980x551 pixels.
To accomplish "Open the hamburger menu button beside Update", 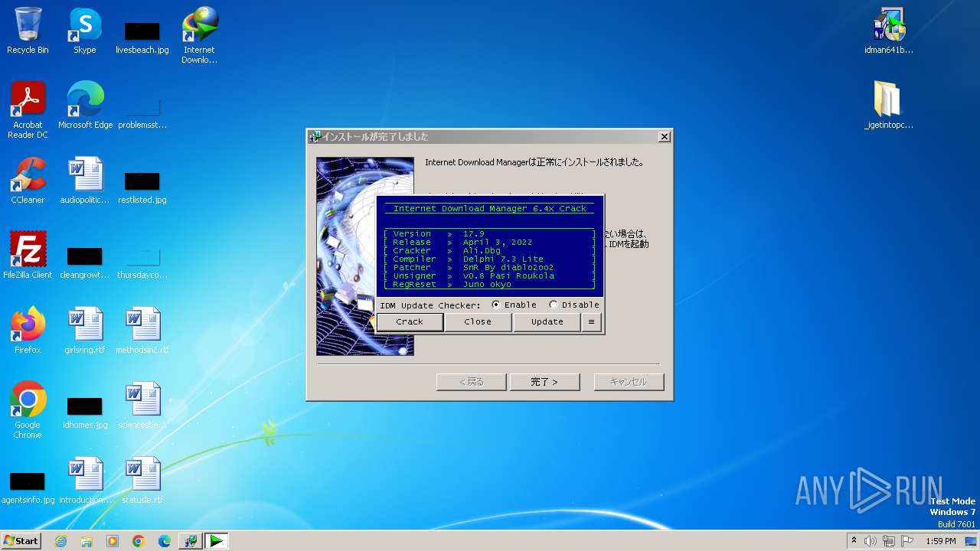I will (x=591, y=322).
